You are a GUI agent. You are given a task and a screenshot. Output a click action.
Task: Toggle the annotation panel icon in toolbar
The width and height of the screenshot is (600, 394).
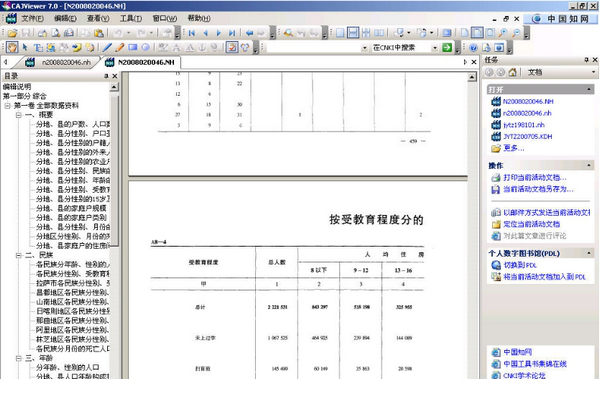pyautogui.click(x=232, y=47)
